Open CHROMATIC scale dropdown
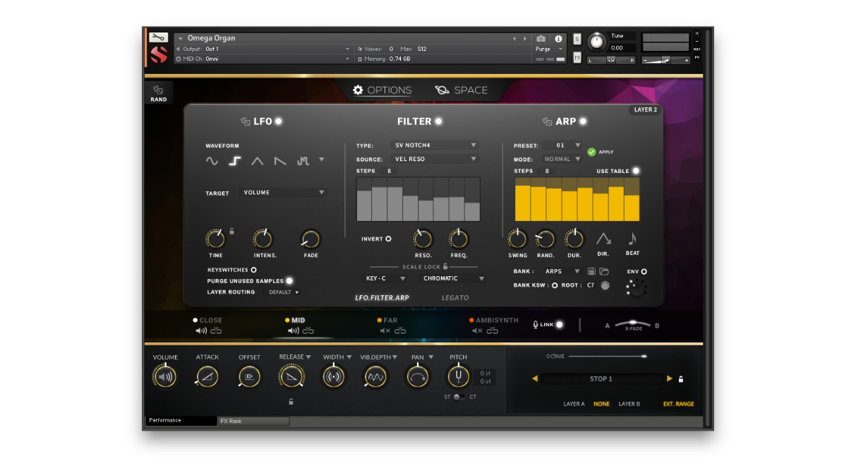Viewport: 868px width, 459px height. pyautogui.click(x=452, y=278)
